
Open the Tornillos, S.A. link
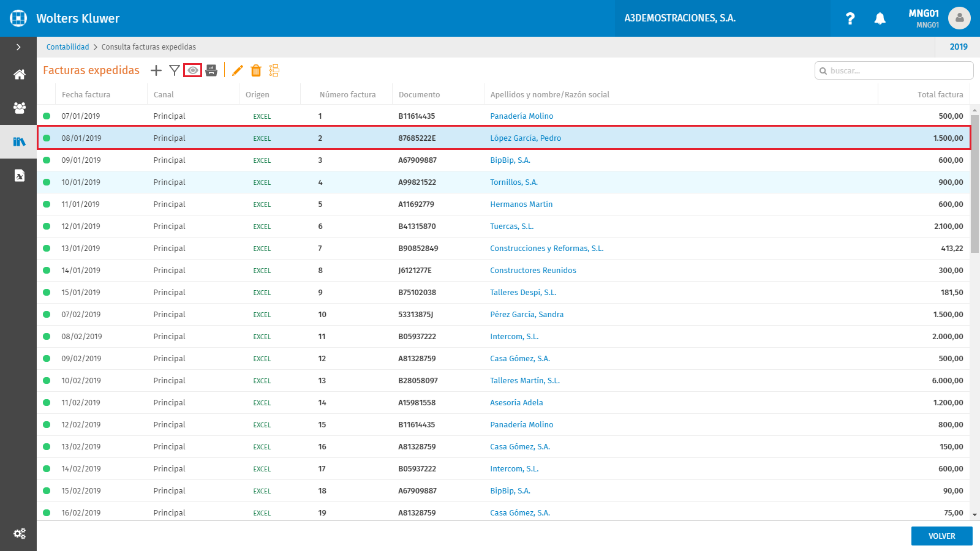tap(514, 182)
